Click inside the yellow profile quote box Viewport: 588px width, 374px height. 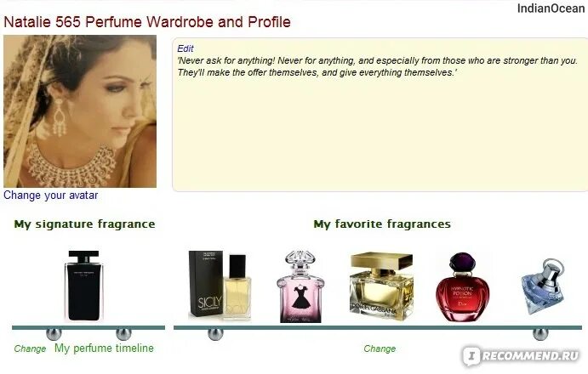coord(380,131)
